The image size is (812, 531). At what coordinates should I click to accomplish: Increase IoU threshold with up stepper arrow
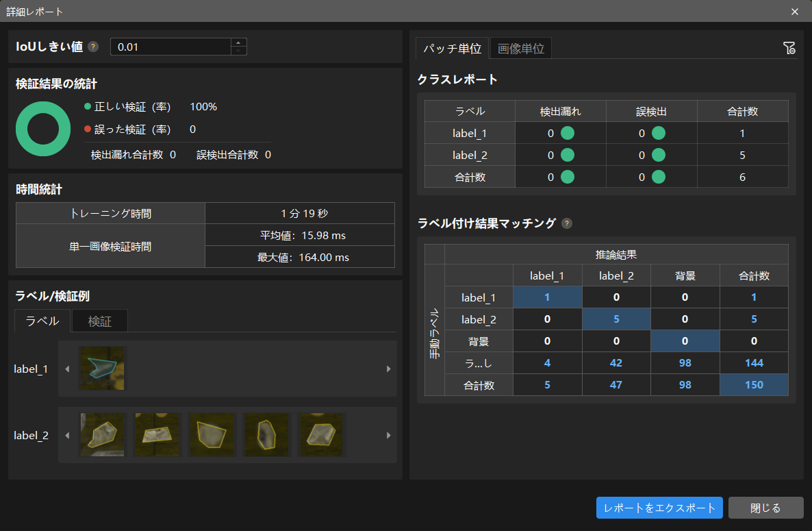[238, 42]
